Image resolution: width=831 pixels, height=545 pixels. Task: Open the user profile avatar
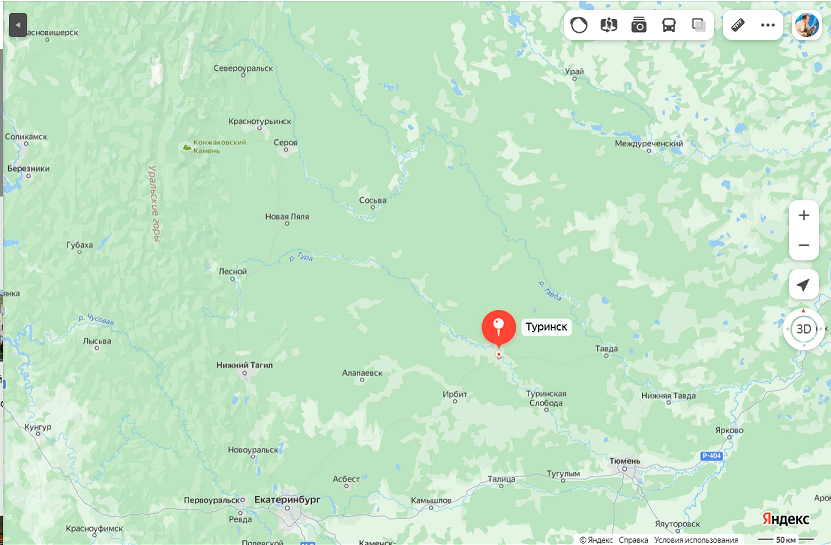[806, 25]
